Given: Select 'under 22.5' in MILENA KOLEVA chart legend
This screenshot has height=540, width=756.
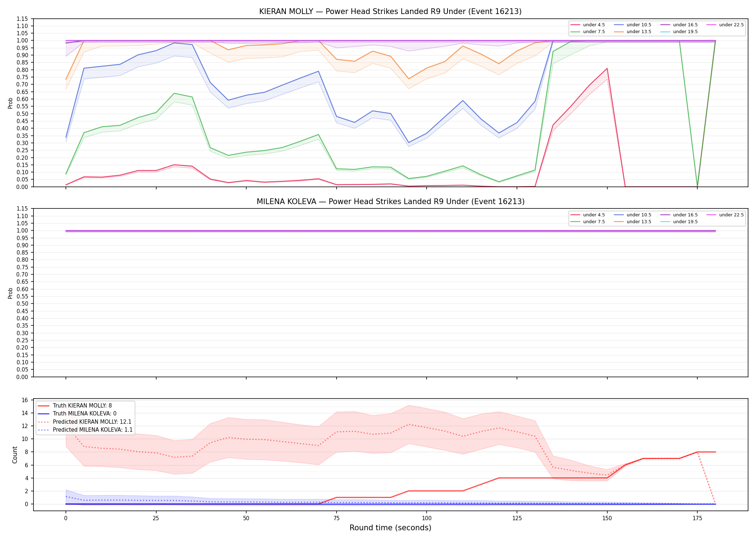Looking at the screenshot, I should click(x=725, y=215).
